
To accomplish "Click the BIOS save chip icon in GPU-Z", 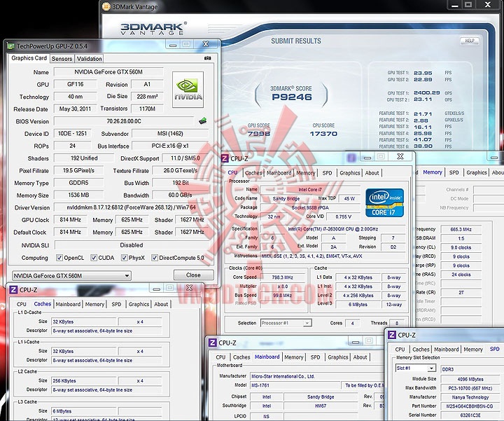I will point(202,121).
